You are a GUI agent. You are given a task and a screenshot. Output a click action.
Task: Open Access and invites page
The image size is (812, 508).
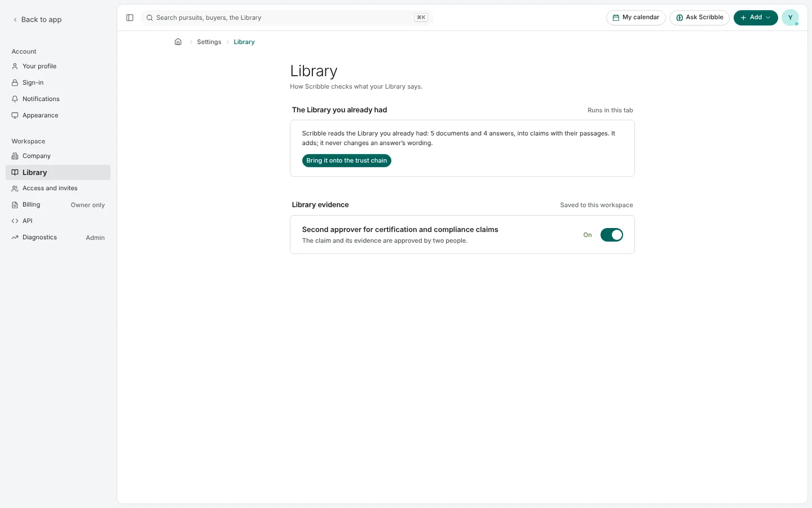(58, 189)
